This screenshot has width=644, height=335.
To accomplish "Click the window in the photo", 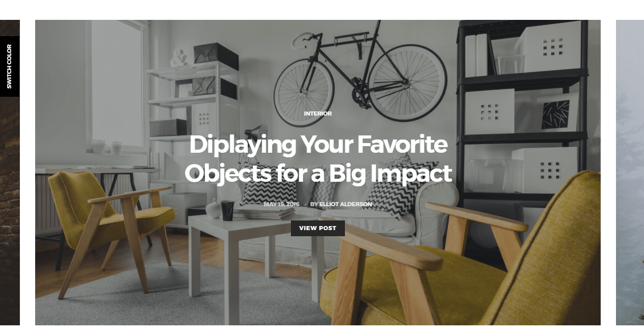I will click(117, 84).
